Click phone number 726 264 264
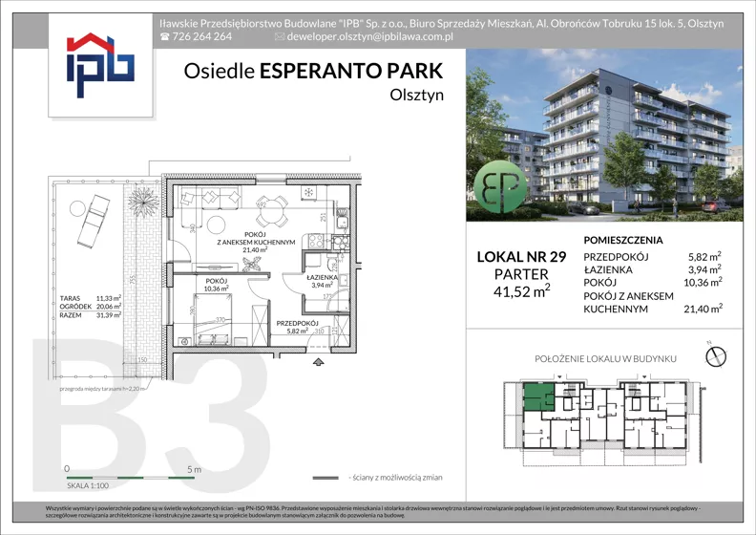Screen dimensions: 756x535 coord(201,36)
